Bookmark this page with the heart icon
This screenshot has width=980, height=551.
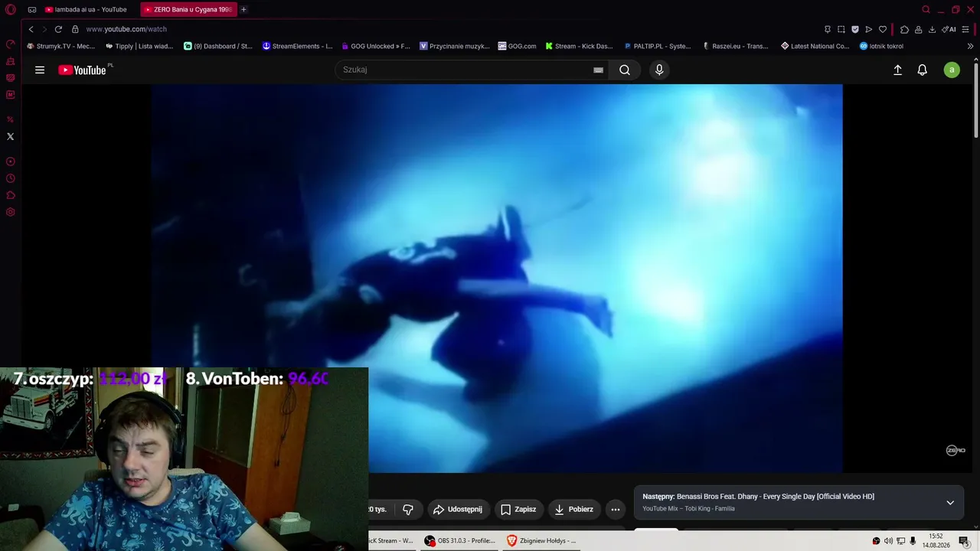coord(882,29)
